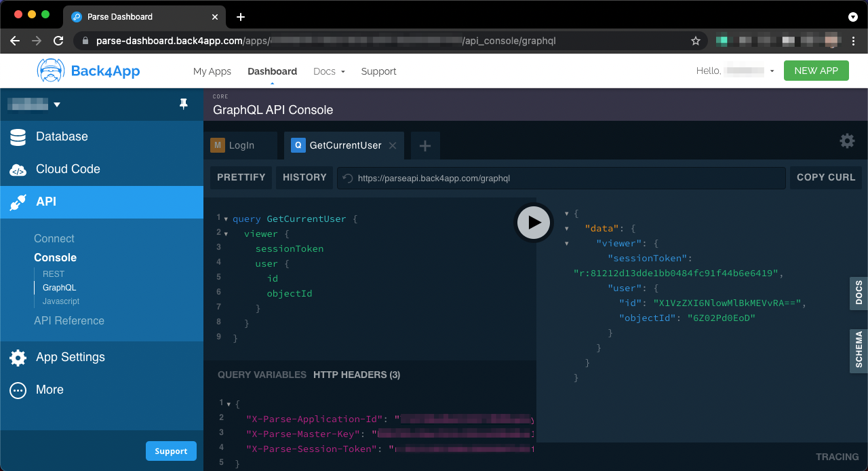This screenshot has width=868, height=471.
Task: Open the TRACING panel
Action: point(837,457)
